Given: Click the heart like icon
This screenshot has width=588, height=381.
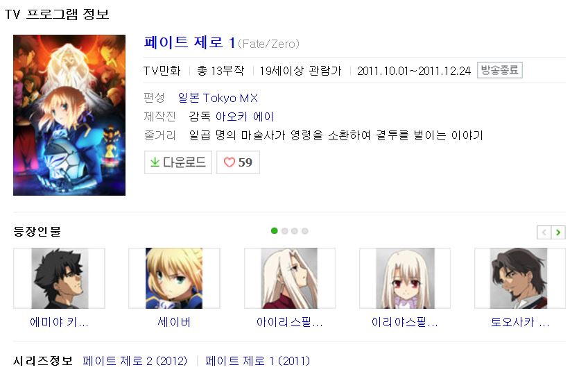Looking at the screenshot, I should [x=229, y=162].
